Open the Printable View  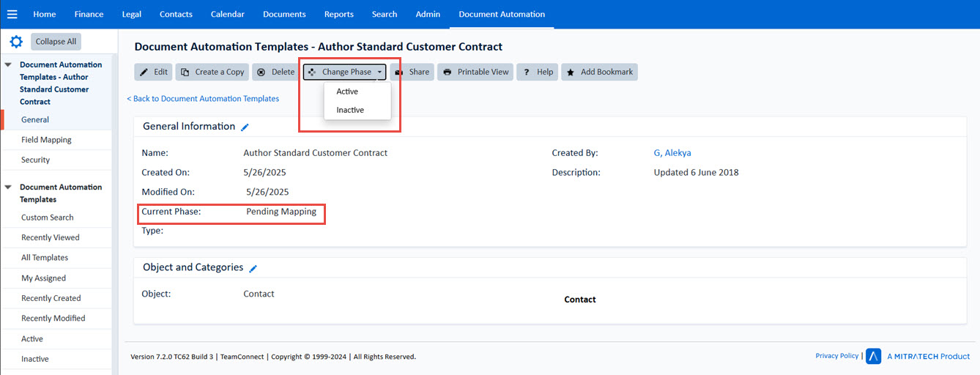(x=475, y=72)
